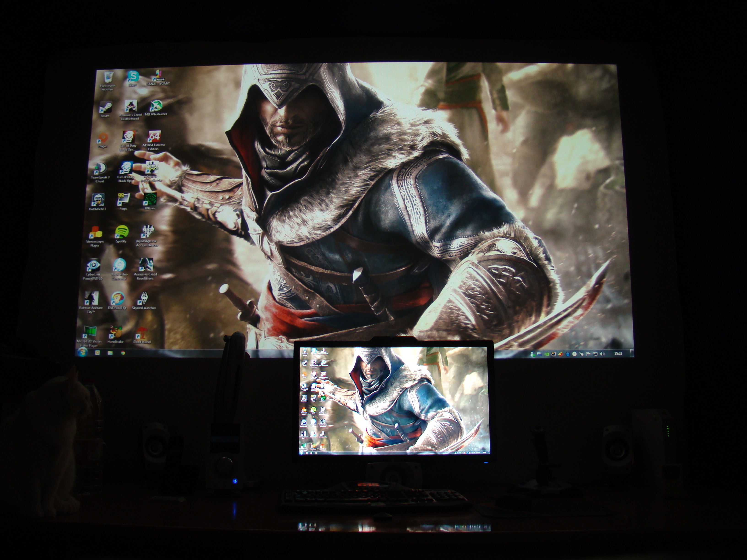Viewport: 747px width, 560px height.
Task: Open the network icon in the projected system tray
Action: tap(596, 354)
